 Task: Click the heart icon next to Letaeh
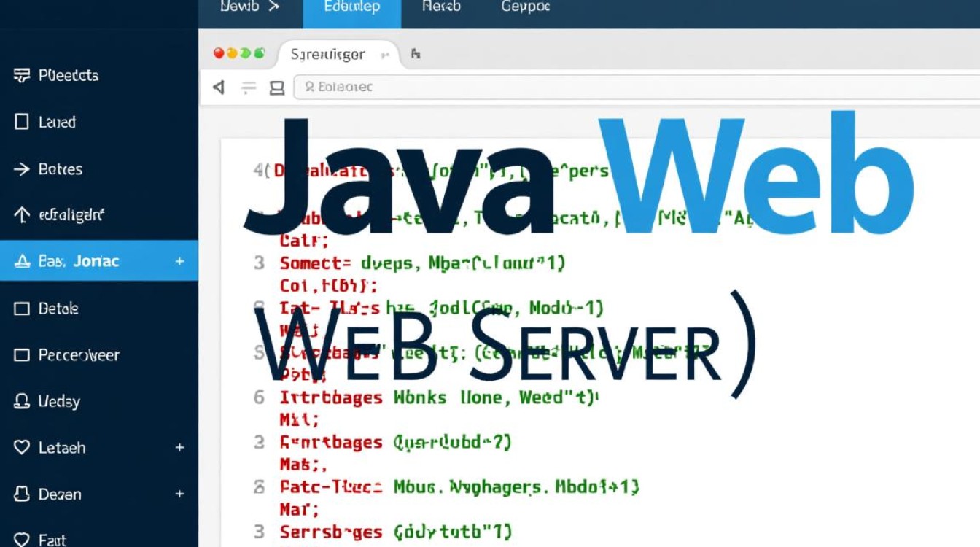point(22,448)
